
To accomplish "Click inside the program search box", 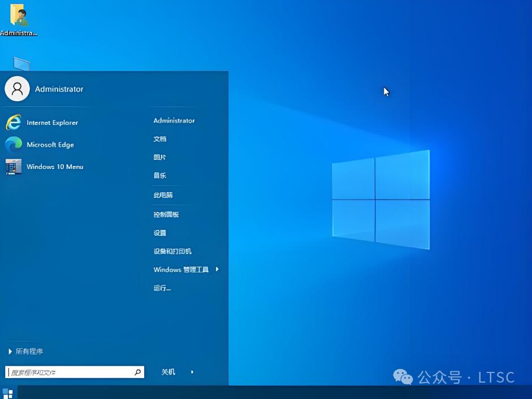I will point(68,372).
